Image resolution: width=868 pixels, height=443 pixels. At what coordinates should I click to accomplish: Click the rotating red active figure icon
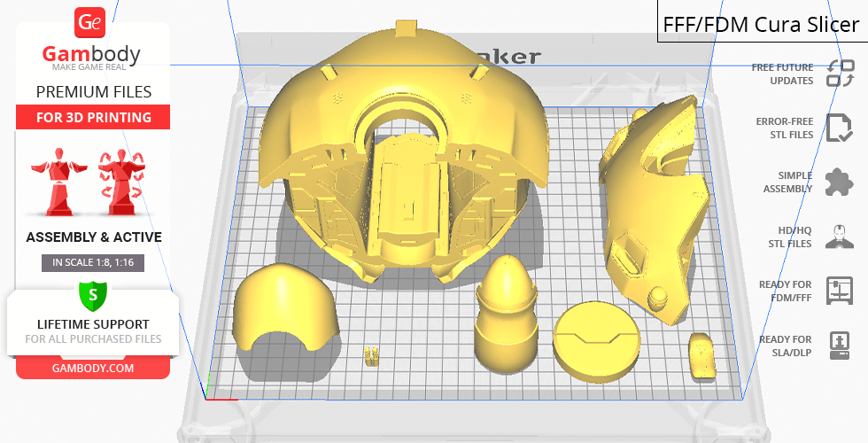[x=122, y=181]
